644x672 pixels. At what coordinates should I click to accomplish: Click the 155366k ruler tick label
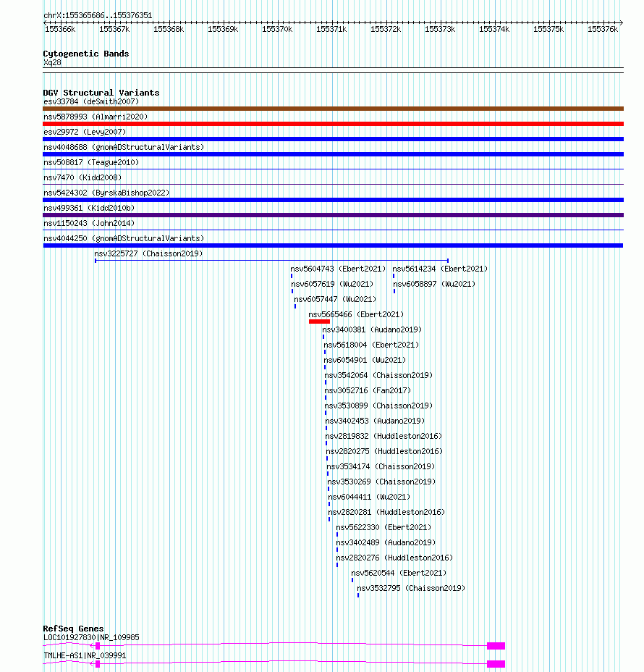(x=60, y=29)
